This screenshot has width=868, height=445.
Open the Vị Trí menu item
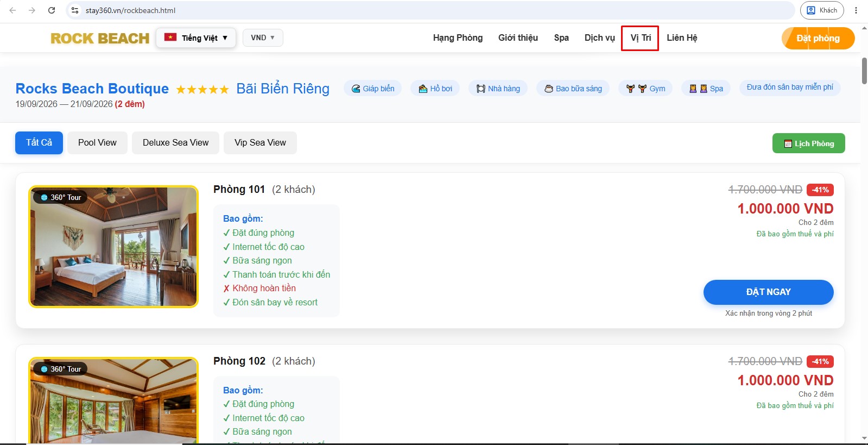pos(640,38)
